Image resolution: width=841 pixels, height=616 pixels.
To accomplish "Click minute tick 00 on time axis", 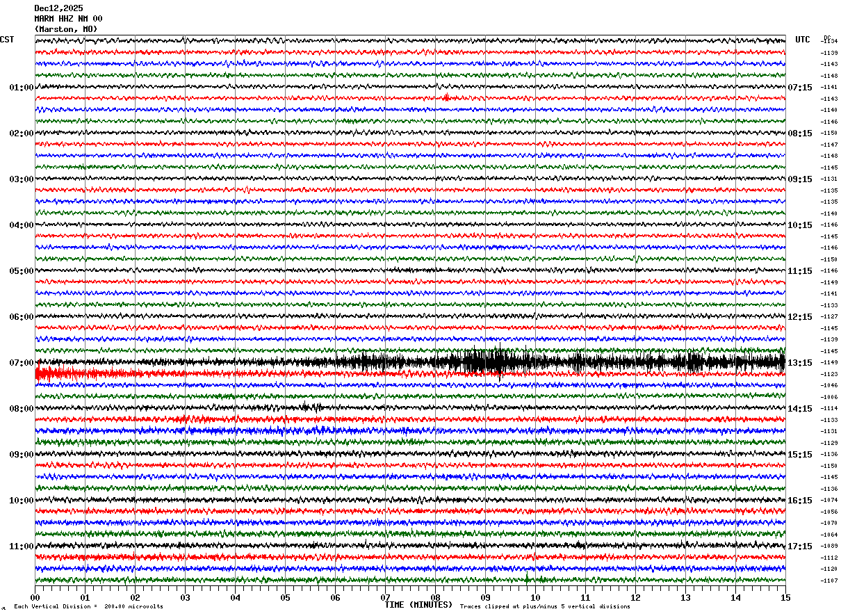I will point(35,597).
